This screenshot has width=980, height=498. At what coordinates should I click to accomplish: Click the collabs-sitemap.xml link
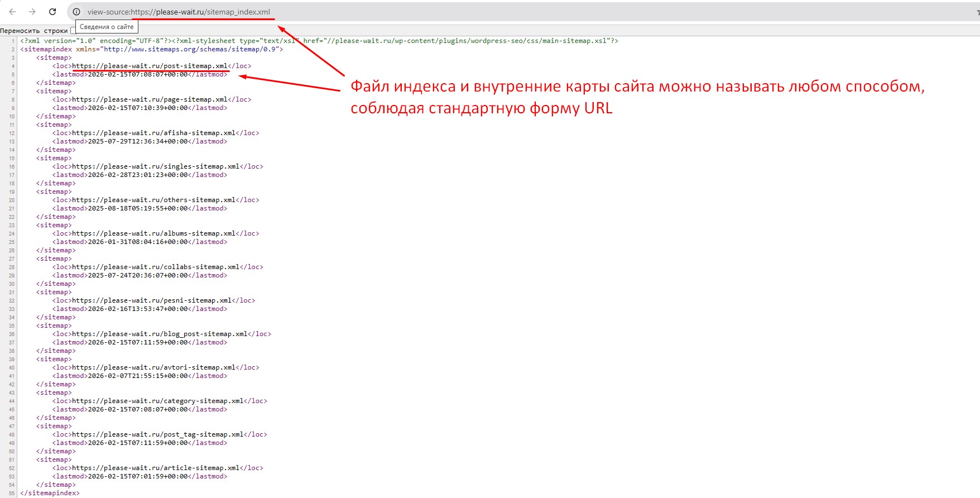pos(156,267)
